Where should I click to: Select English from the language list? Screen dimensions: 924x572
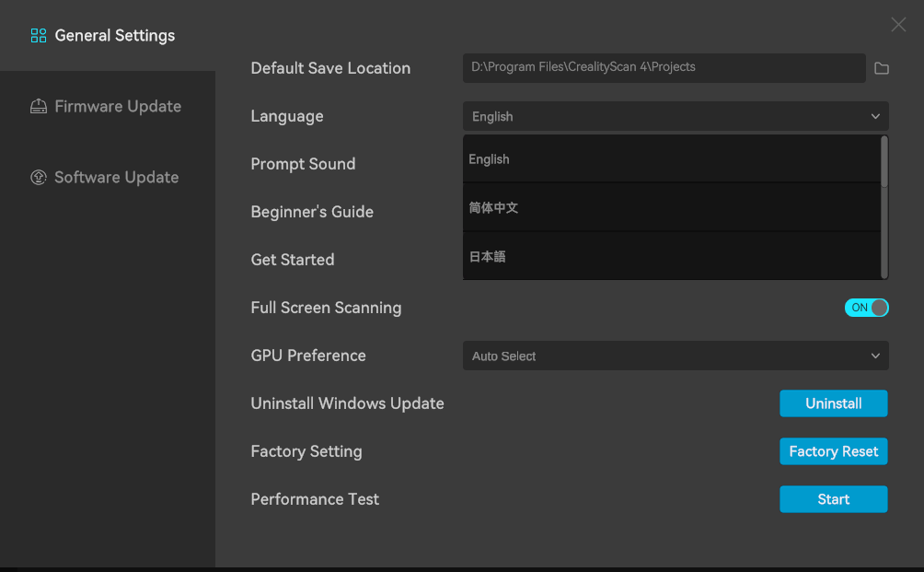672,159
